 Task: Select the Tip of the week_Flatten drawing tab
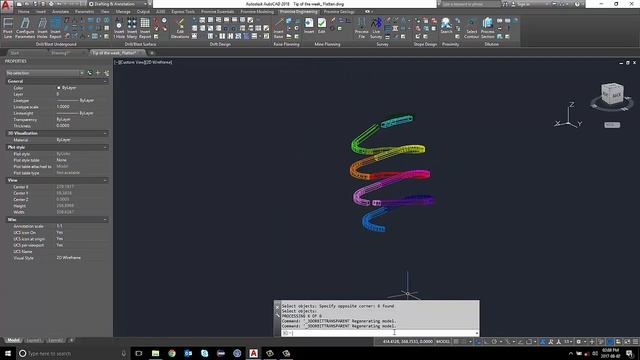point(114,53)
